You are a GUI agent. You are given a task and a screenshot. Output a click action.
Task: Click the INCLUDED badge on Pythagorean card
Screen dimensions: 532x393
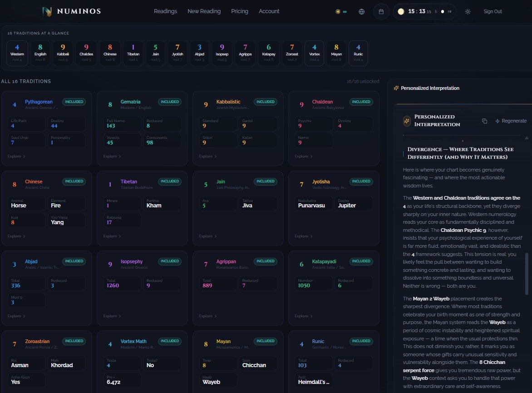(x=74, y=102)
